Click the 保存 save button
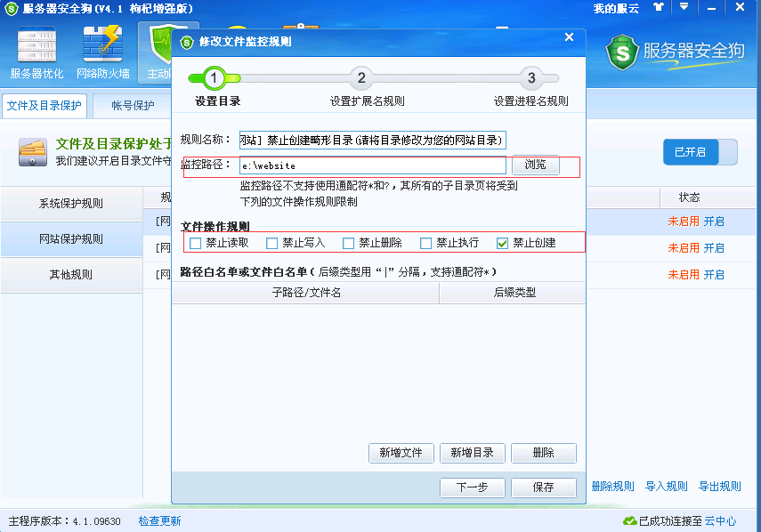The width and height of the screenshot is (761, 532). tap(543, 488)
